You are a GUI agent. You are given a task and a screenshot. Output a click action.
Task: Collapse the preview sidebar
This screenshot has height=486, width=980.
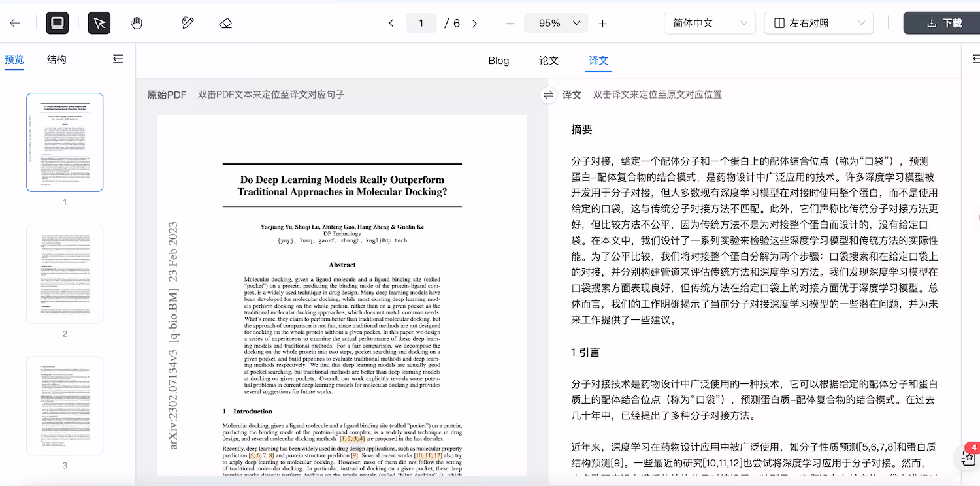pos(118,58)
